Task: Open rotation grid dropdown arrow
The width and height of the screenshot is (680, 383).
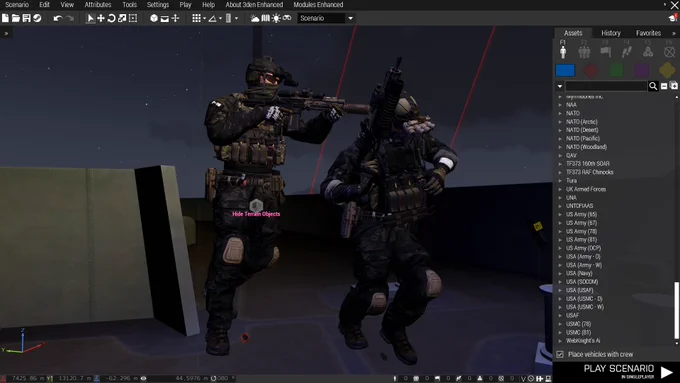Action: (220, 19)
